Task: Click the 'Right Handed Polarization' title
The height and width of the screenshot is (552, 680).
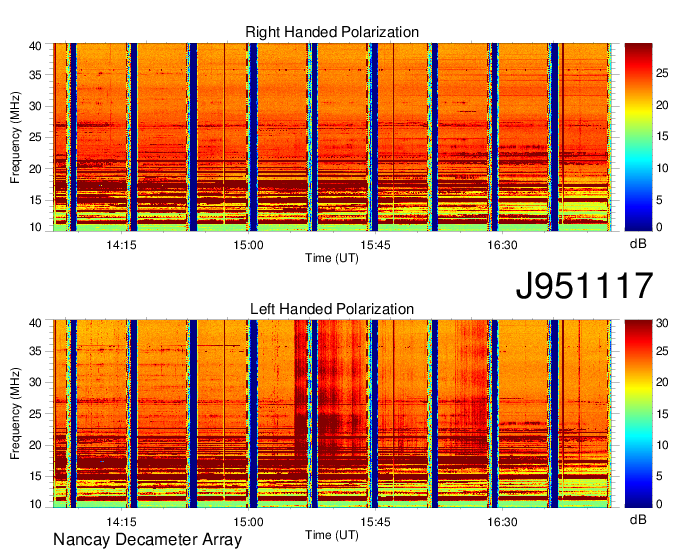Action: tap(332, 32)
